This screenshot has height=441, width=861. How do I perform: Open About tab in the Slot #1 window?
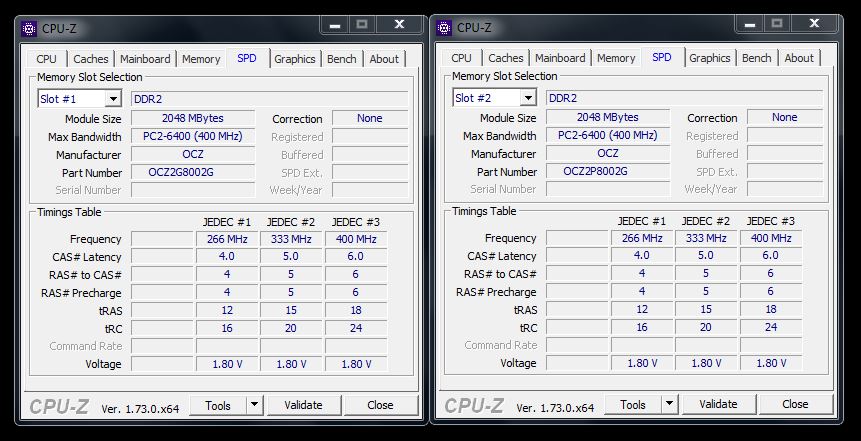point(384,59)
